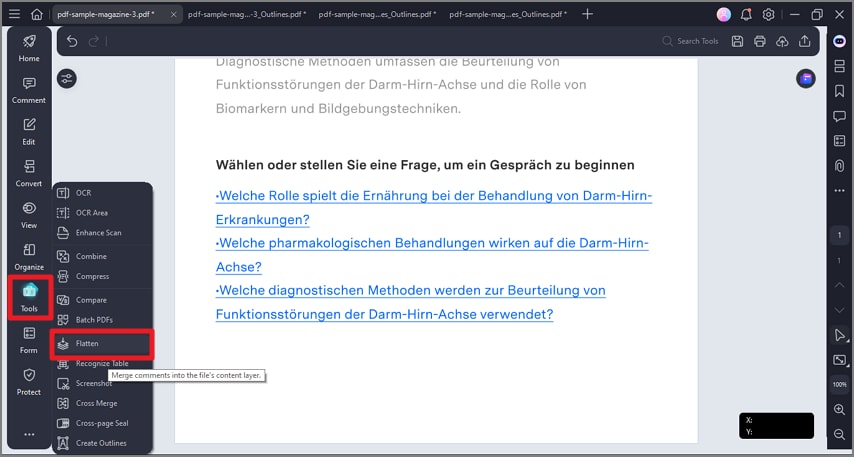Open the comments list panel
The height and width of the screenshot is (457, 854).
pos(839,116)
